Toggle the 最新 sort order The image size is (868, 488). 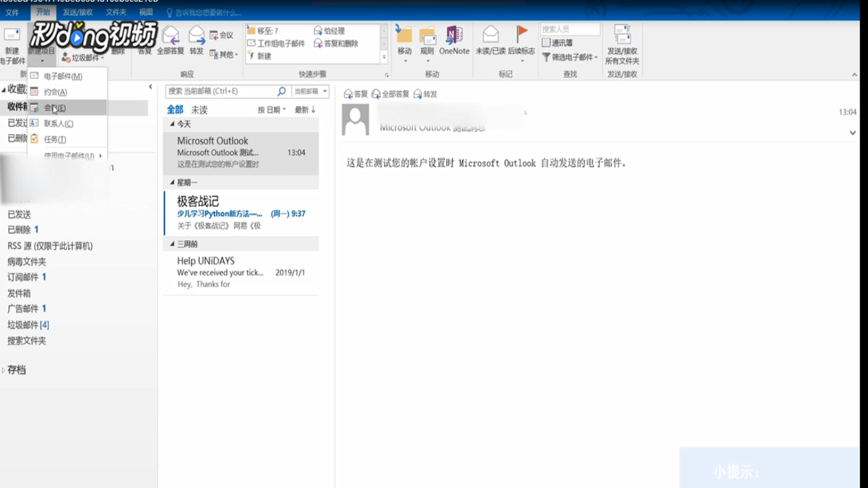pyautogui.click(x=305, y=110)
